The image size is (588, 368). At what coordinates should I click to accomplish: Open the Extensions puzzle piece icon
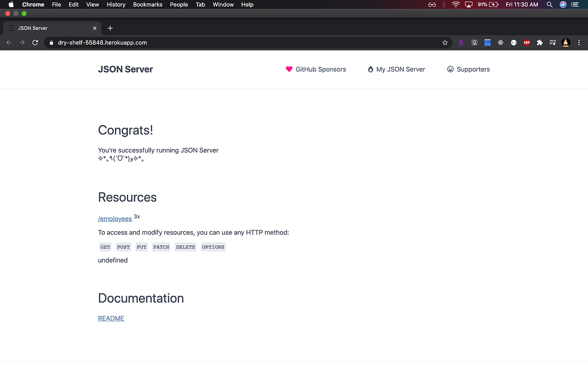(539, 43)
